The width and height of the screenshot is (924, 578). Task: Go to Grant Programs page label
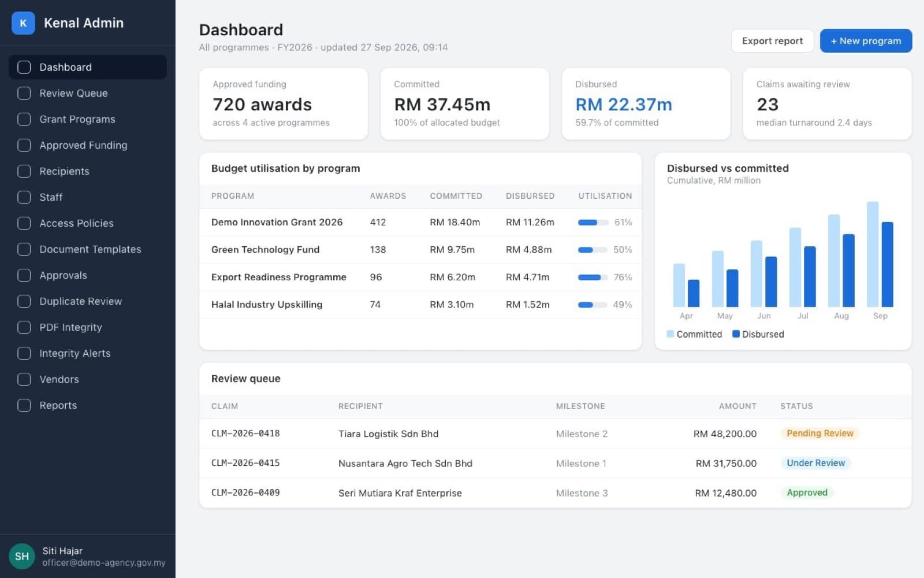77,119
